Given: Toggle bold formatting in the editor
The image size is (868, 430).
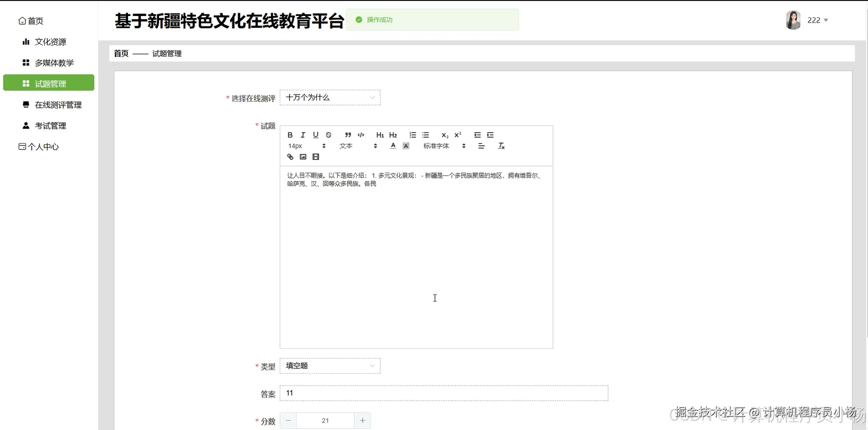Looking at the screenshot, I should [290, 135].
